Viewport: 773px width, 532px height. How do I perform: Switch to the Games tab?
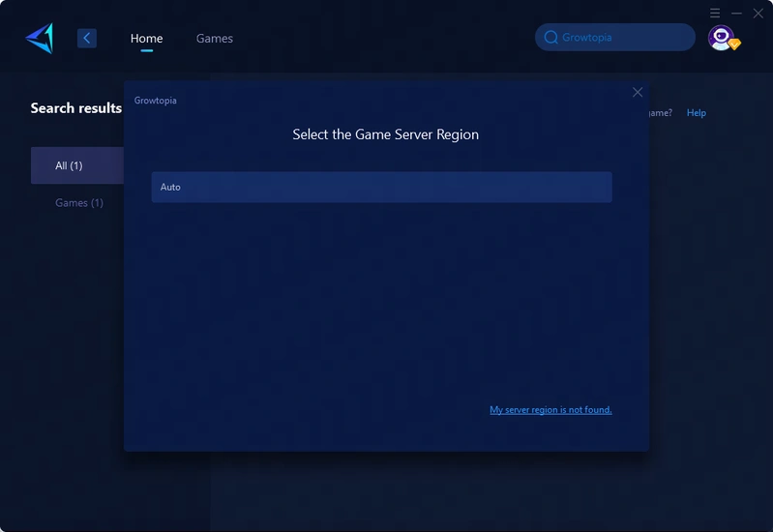coord(214,39)
